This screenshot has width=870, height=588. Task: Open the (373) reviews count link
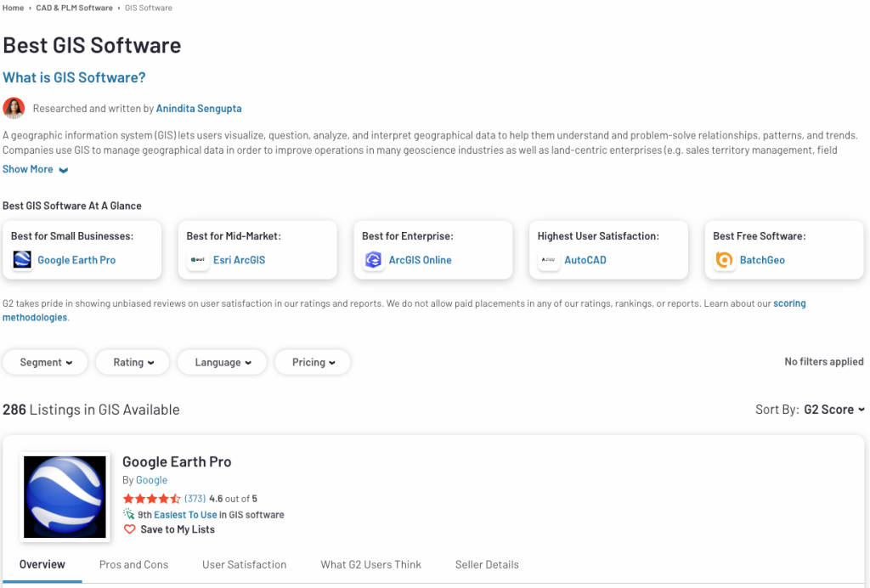(x=195, y=499)
